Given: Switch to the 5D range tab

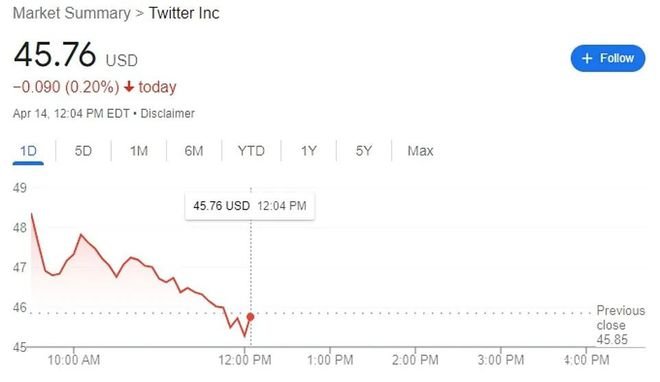Looking at the screenshot, I should coord(83,151).
